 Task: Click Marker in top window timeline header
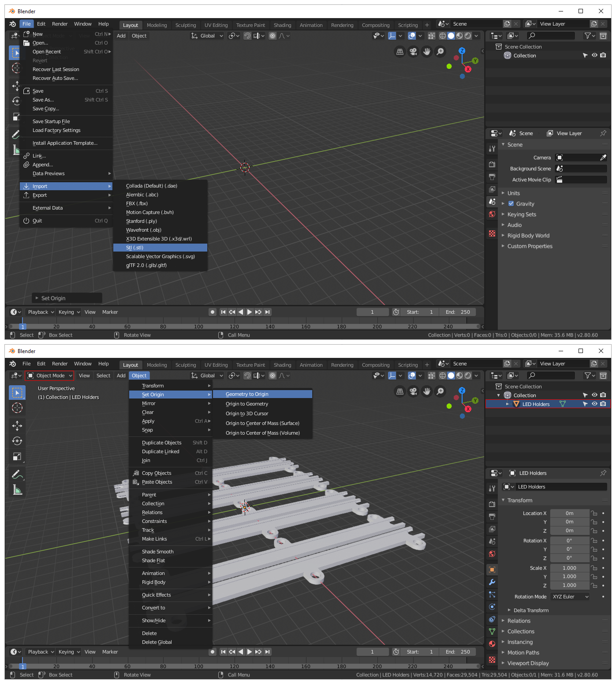click(x=110, y=312)
